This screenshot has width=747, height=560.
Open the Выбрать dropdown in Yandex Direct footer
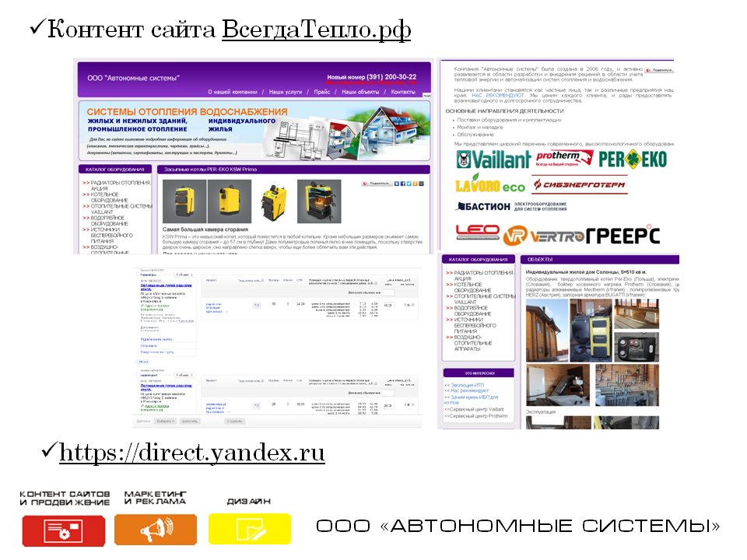point(165,421)
